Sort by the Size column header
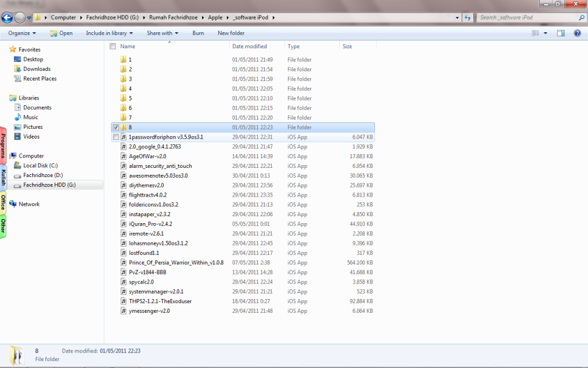588x368 pixels. [x=358, y=46]
